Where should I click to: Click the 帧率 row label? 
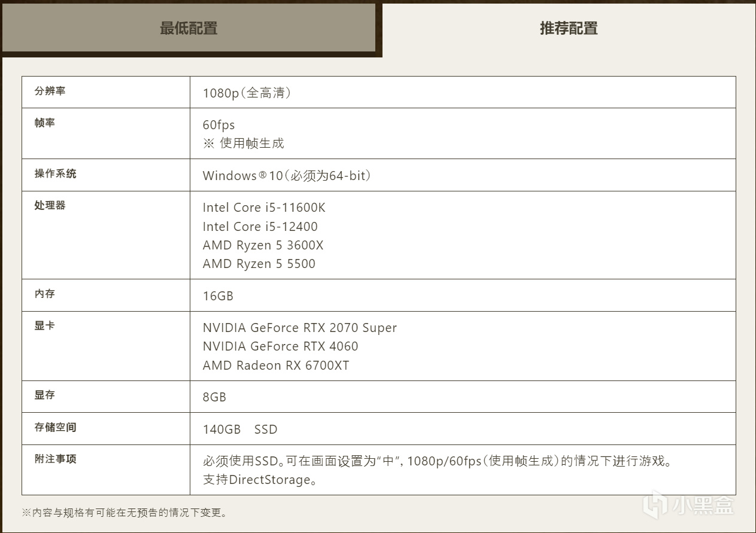point(45,123)
